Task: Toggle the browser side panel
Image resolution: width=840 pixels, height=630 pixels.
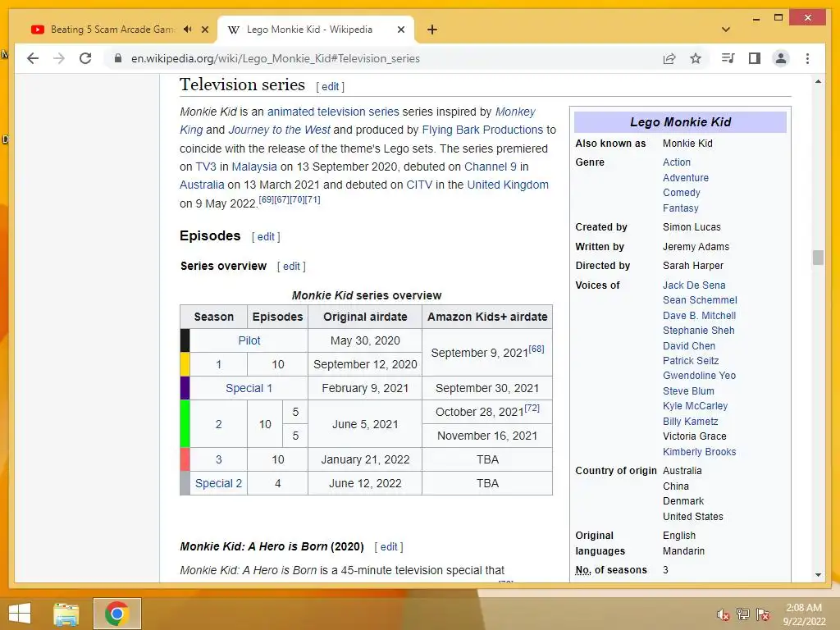Action: [x=755, y=58]
